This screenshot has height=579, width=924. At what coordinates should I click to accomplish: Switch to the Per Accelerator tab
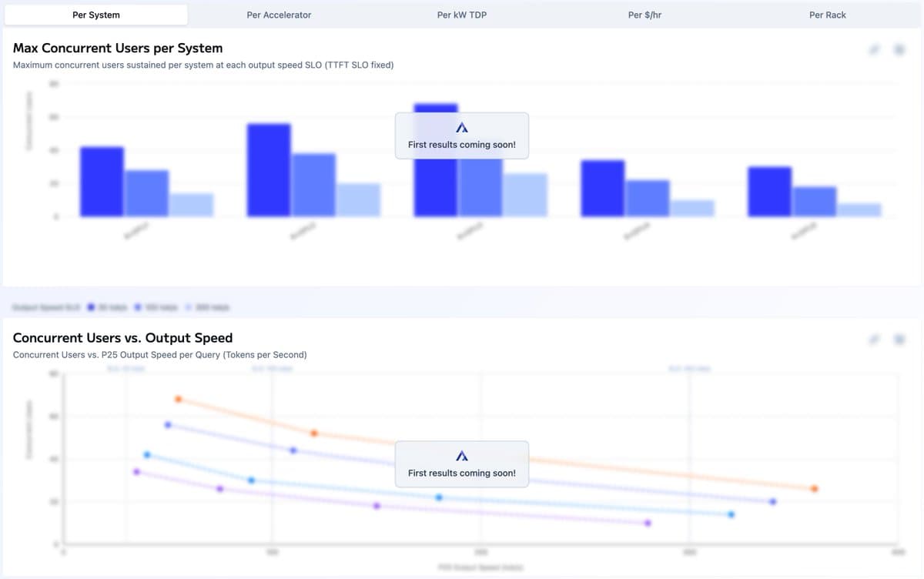coord(279,14)
